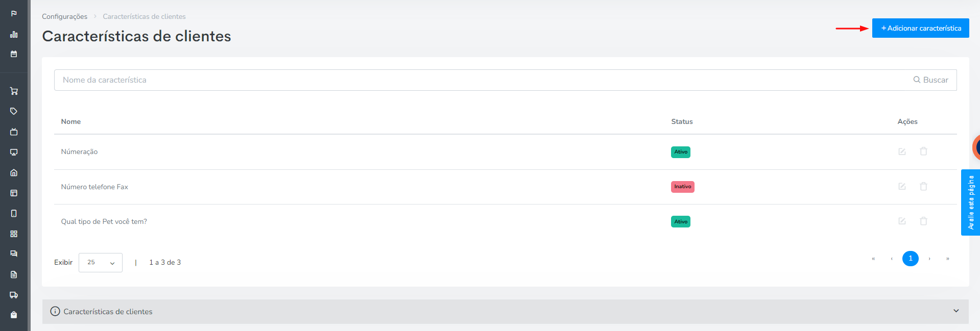
Task: Edit the Número telefone Fax characteristic
Action: coord(902,186)
